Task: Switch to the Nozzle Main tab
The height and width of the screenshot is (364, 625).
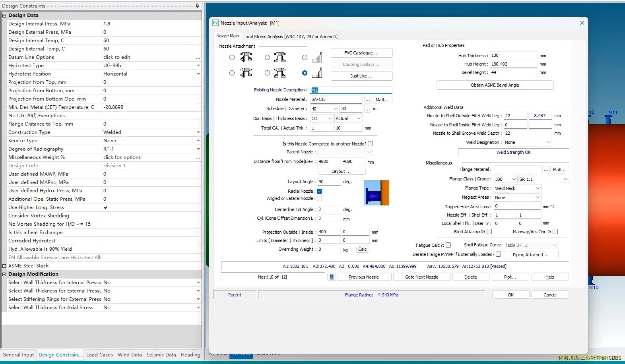Action: [x=227, y=36]
